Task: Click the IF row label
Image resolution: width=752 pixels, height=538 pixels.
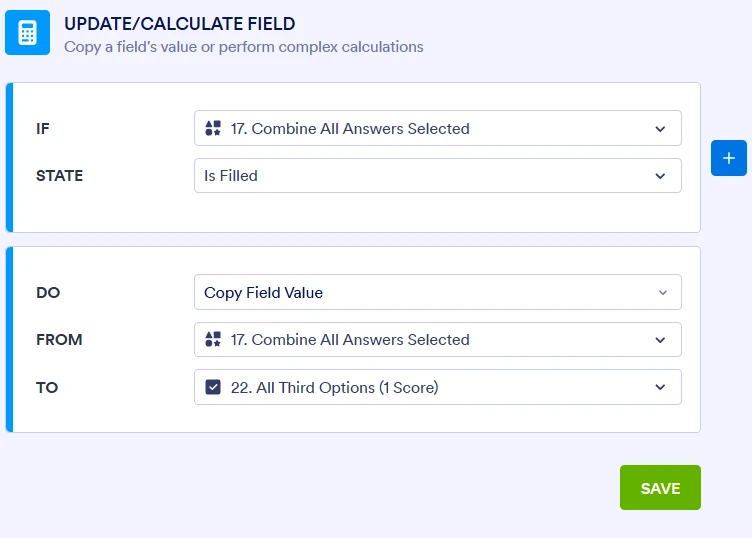Action: [x=42, y=128]
